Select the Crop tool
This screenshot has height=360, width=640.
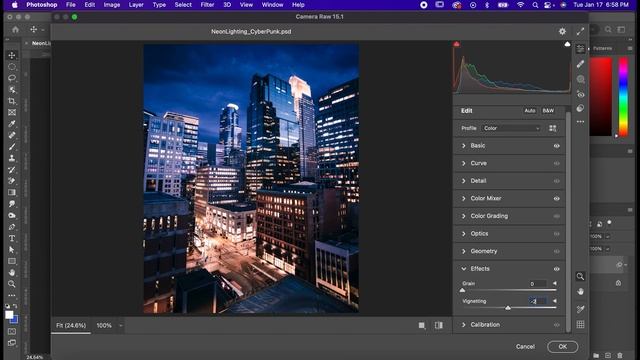point(12,101)
